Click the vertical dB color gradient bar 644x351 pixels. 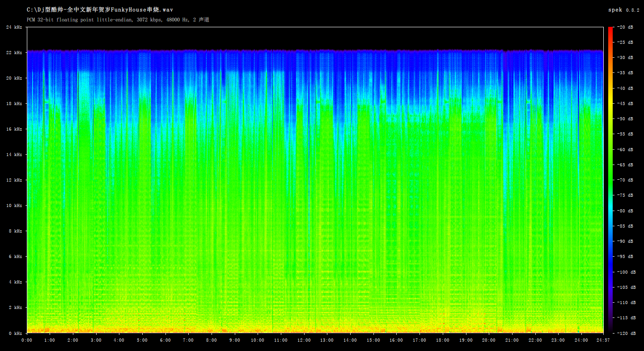coord(610,180)
